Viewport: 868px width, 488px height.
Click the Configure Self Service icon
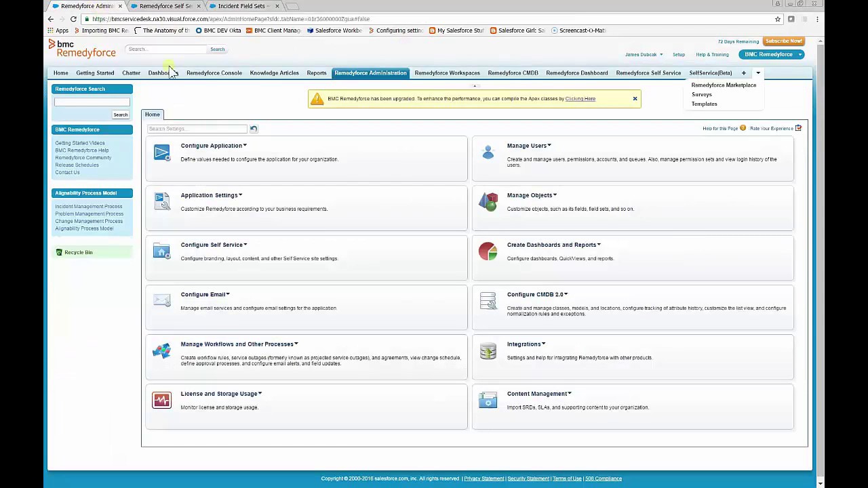pos(161,251)
